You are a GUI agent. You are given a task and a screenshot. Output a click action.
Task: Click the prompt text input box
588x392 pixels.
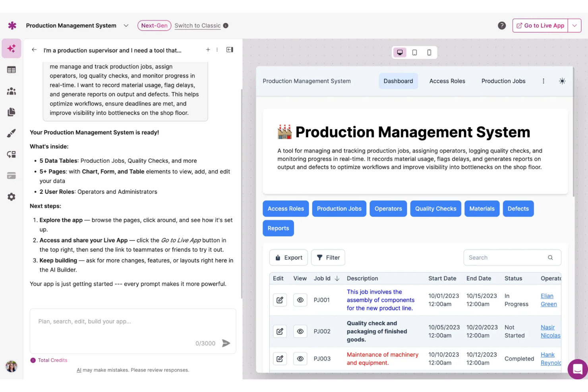pos(133,331)
